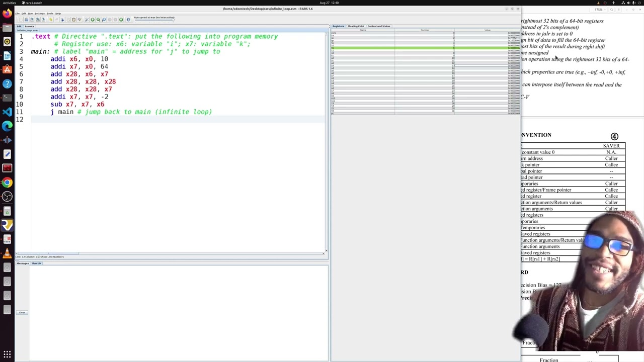Select the Registers tab
This screenshot has width=644, height=362.
pos(338,26)
